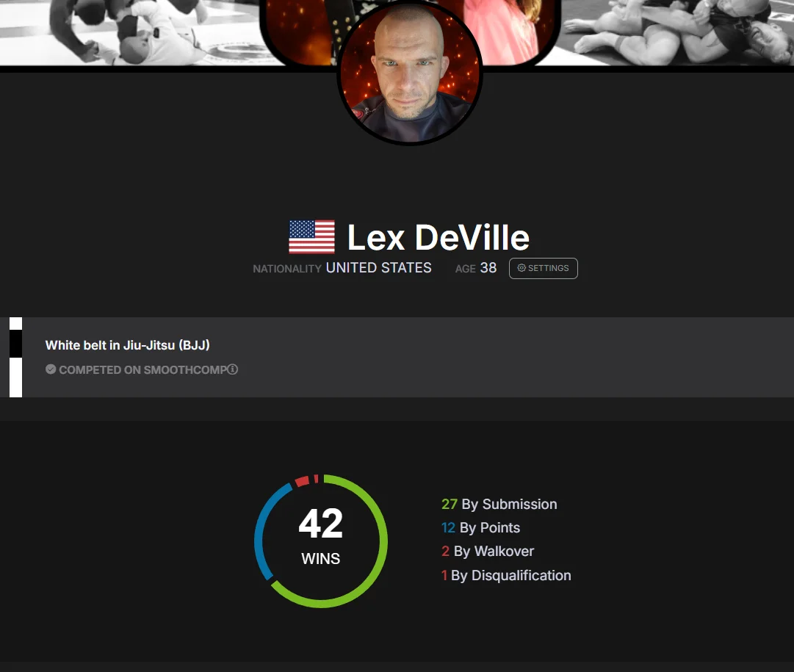Select the White belt in Jiu-Jitsu (BJJ) row
Image resolution: width=794 pixels, height=672 pixels.
click(397, 357)
